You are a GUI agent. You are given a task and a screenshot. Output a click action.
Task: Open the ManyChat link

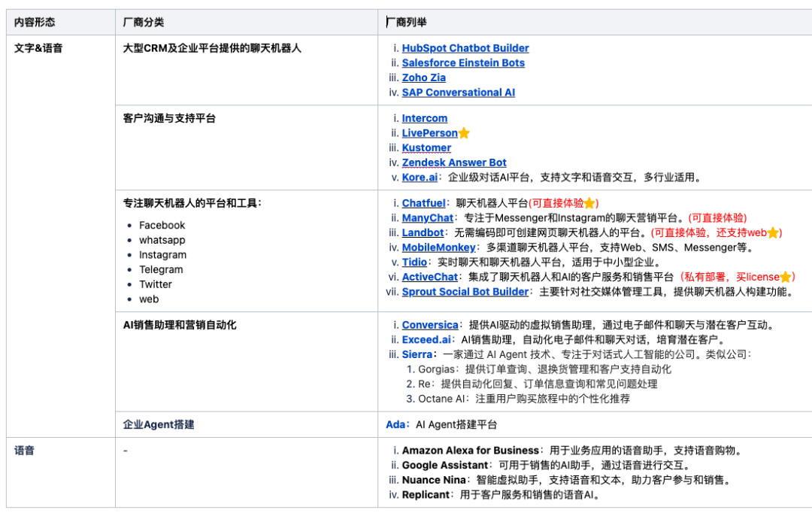pyautogui.click(x=427, y=218)
